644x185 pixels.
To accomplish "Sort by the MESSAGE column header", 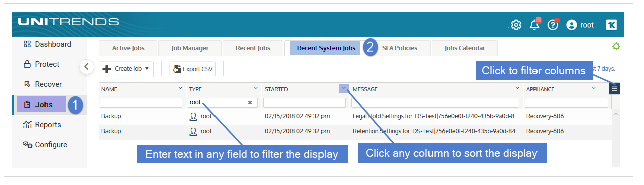I will point(365,89).
